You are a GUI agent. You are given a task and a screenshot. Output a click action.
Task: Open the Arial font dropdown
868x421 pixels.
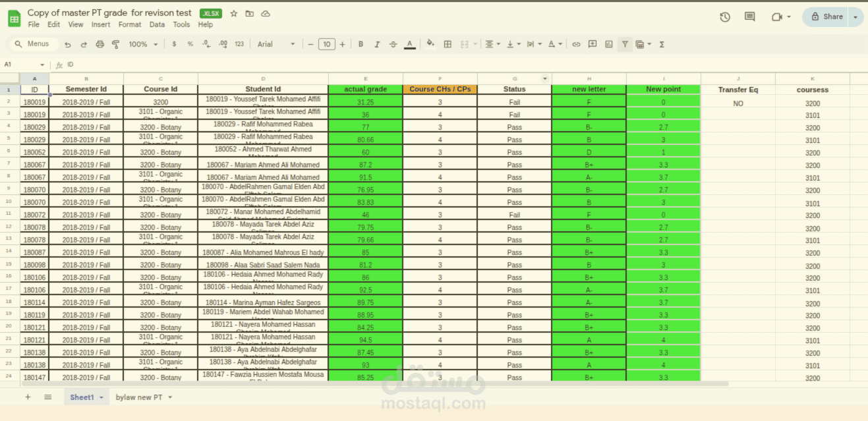276,44
